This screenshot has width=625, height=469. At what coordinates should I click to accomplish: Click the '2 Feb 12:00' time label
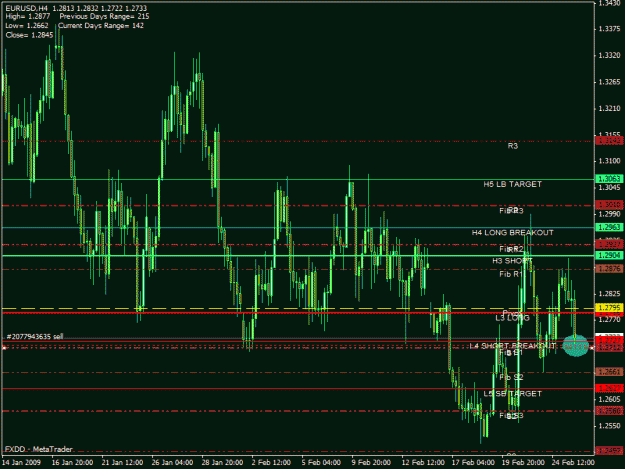coord(271,462)
